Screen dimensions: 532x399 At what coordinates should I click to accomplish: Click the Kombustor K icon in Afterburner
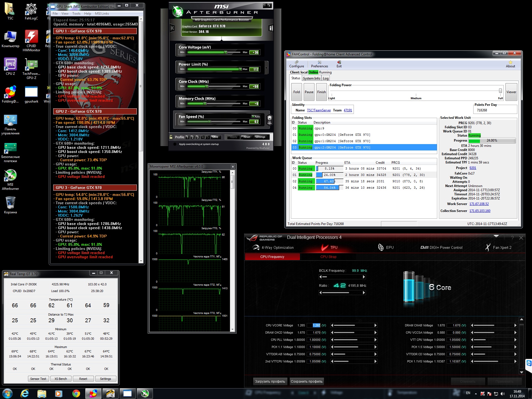(172, 28)
